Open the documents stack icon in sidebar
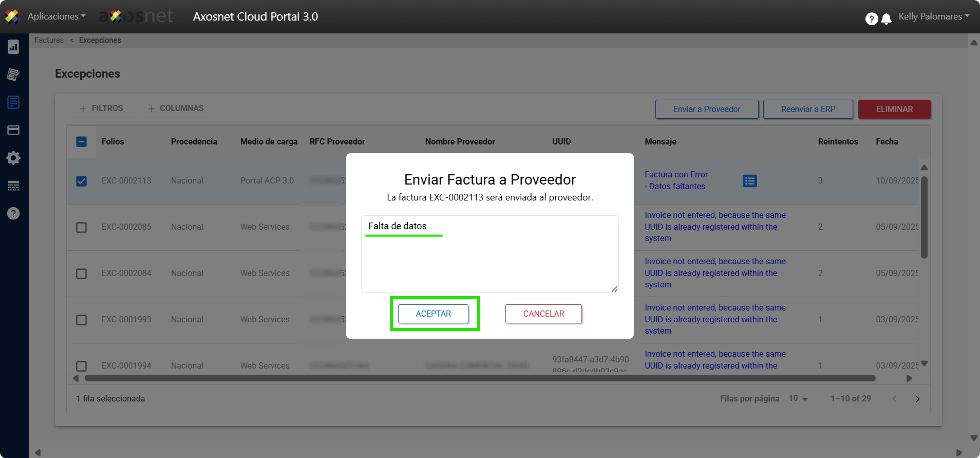 [13, 75]
